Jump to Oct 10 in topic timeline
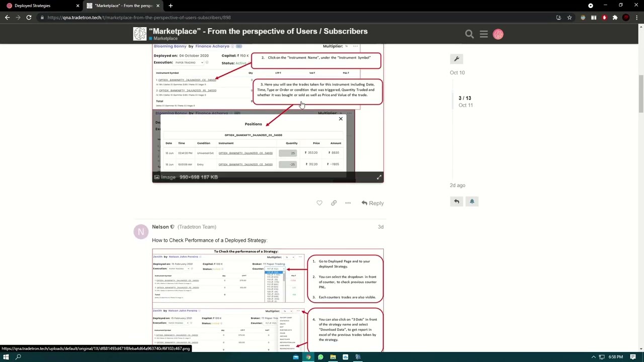This screenshot has height=362, width=644. [457, 72]
